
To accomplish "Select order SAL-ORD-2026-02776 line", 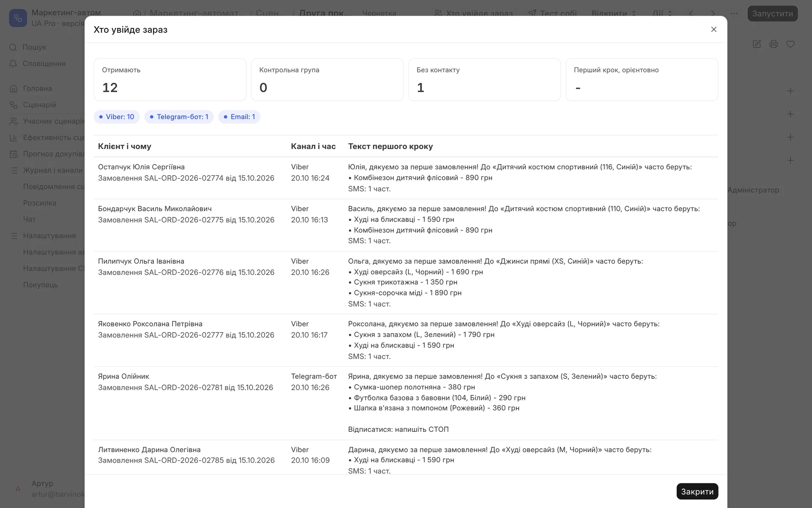I will click(186, 272).
